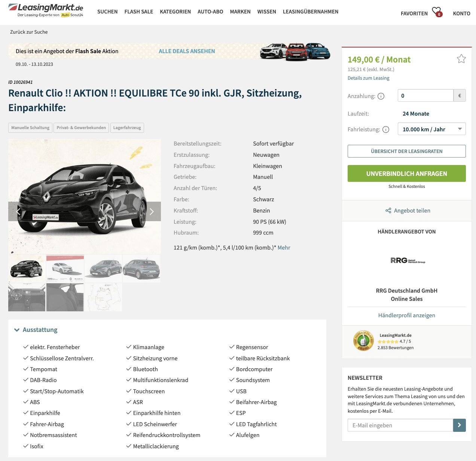Click the Anzahlung amount input field

click(x=425, y=95)
